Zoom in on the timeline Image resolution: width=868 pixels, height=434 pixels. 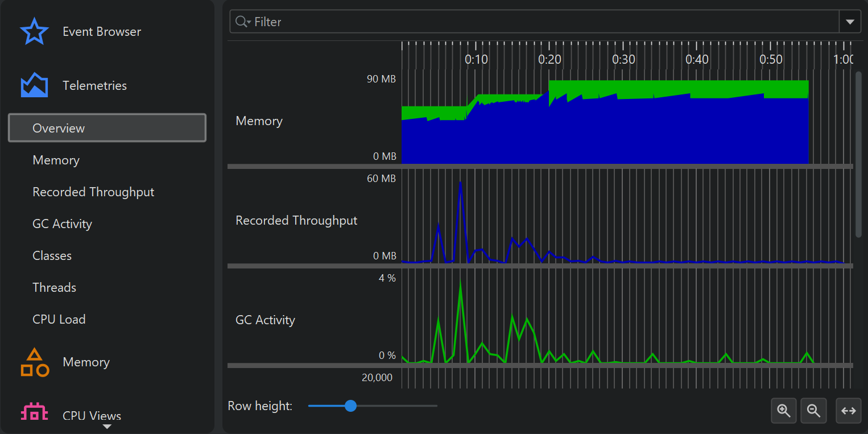click(x=784, y=411)
